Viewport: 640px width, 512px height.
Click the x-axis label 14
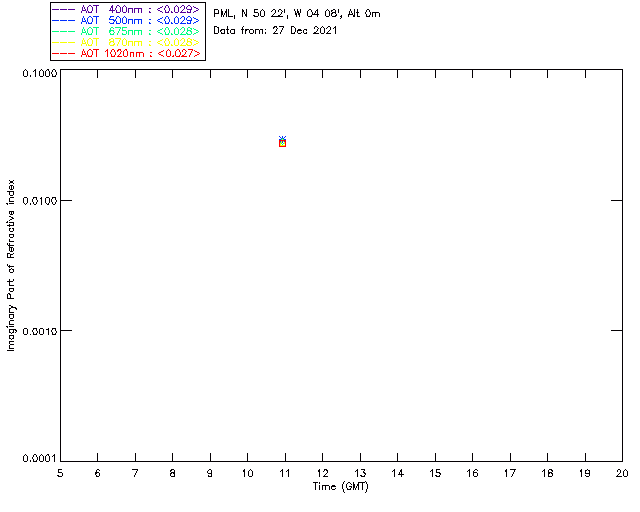pos(398,473)
